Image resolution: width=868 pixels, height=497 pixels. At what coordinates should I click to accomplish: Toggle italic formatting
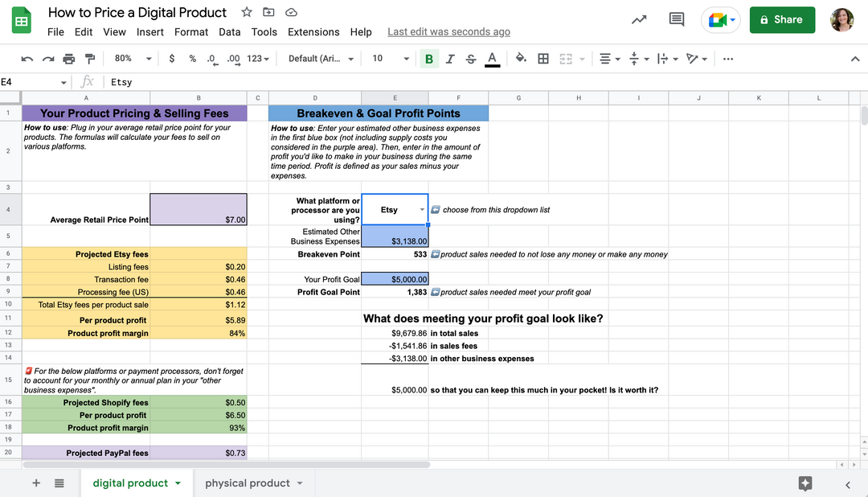click(x=449, y=59)
